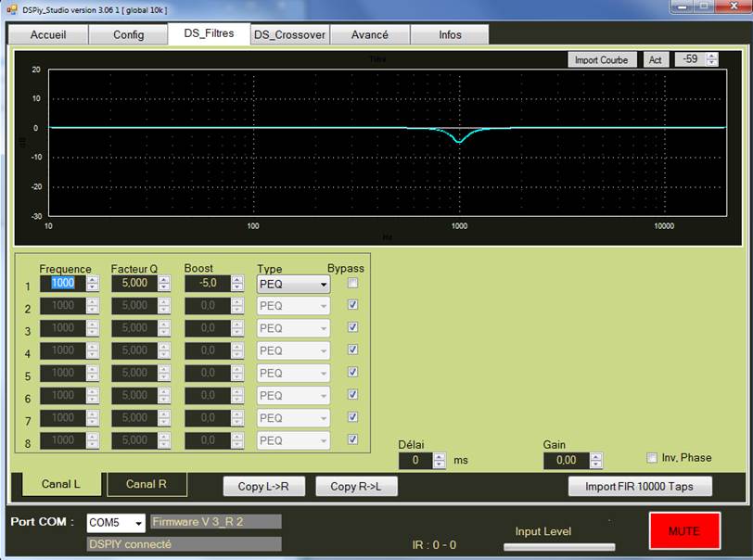753x560 pixels.
Task: Open the DS_Crossover tab
Action: tap(289, 34)
